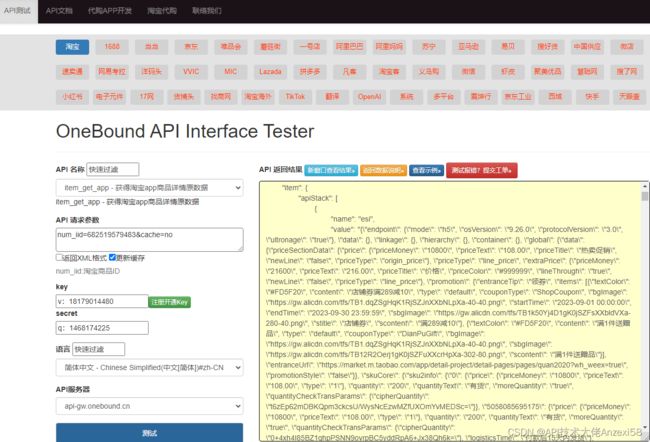Open the API测试 tab
Image resolution: width=650 pixels, height=442 pixels.
[17, 11]
